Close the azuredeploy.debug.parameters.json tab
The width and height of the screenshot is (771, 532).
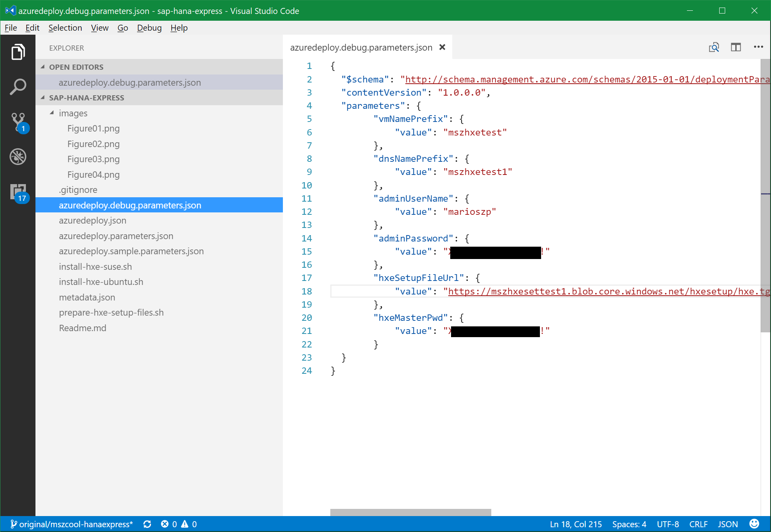pyautogui.click(x=442, y=47)
